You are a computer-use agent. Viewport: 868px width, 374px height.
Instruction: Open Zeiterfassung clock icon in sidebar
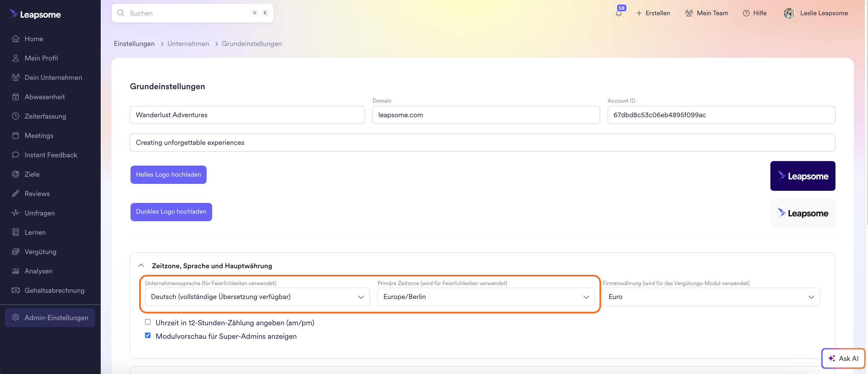pos(16,116)
